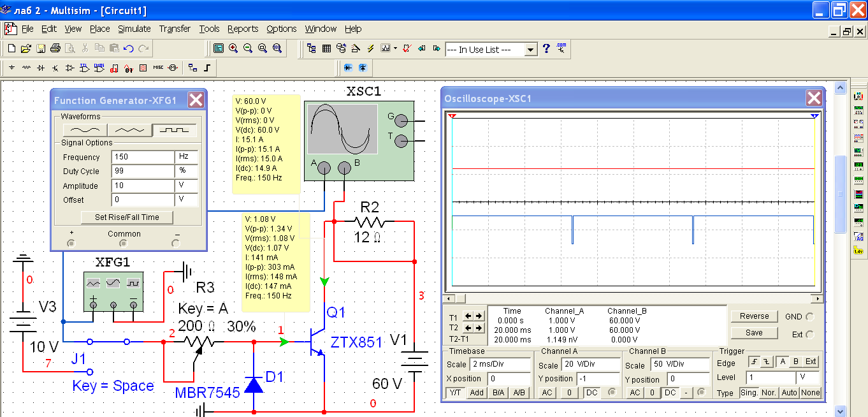Open help with the question mark icon
Screen dimensions: 868x417
tap(546, 48)
